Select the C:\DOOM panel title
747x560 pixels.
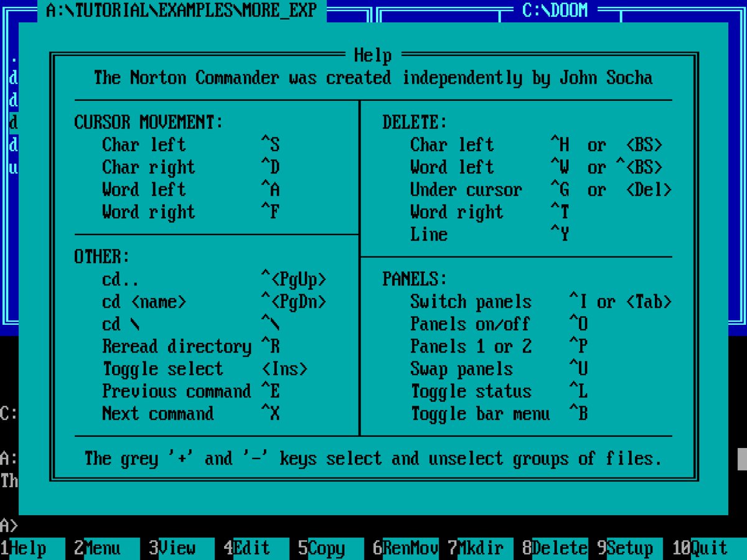(x=555, y=11)
